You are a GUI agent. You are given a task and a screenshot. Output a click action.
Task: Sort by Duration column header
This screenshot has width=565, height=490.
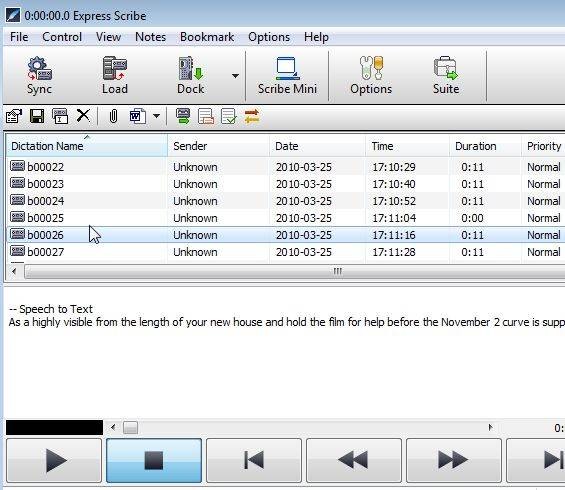coord(485,146)
